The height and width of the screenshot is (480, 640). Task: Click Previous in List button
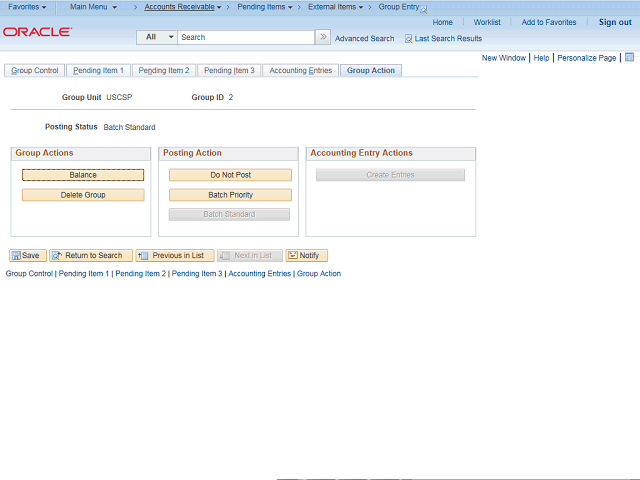(x=175, y=256)
